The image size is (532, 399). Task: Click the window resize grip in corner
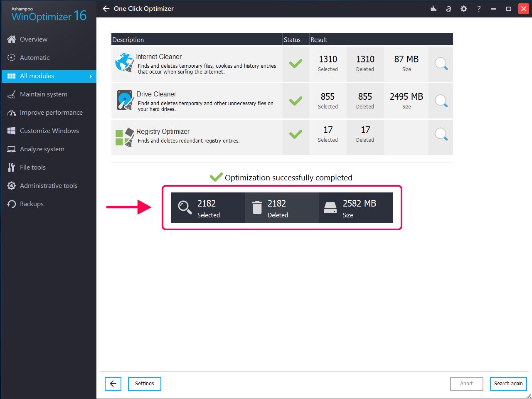(x=529, y=396)
